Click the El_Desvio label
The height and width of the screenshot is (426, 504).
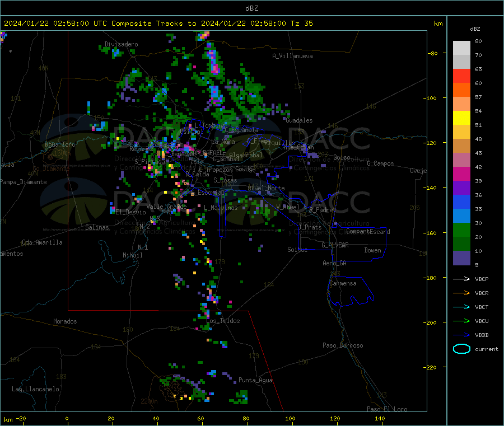131,212
